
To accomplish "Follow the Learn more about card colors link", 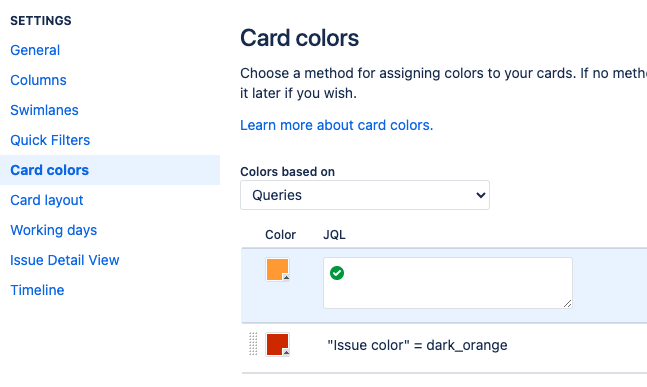I will click(337, 125).
